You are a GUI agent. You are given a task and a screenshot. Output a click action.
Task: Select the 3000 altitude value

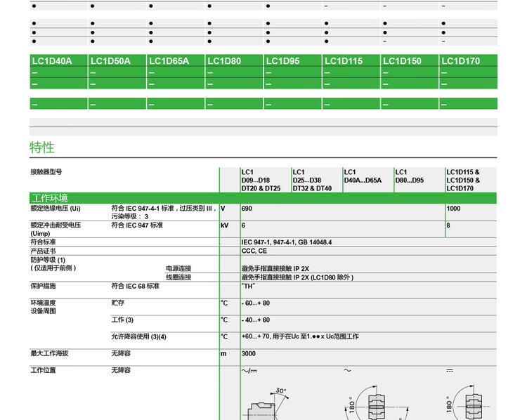pyautogui.click(x=248, y=353)
